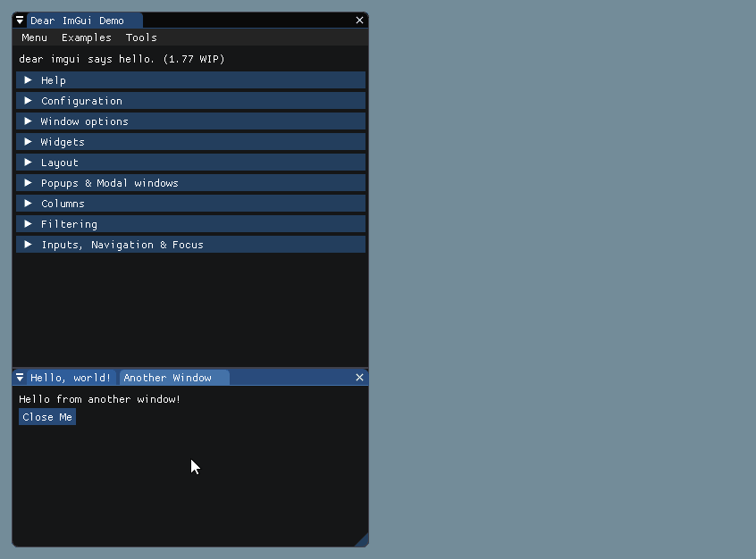756x559 pixels.
Task: Click the arrow beside the Widgets header
Action: (x=28, y=141)
